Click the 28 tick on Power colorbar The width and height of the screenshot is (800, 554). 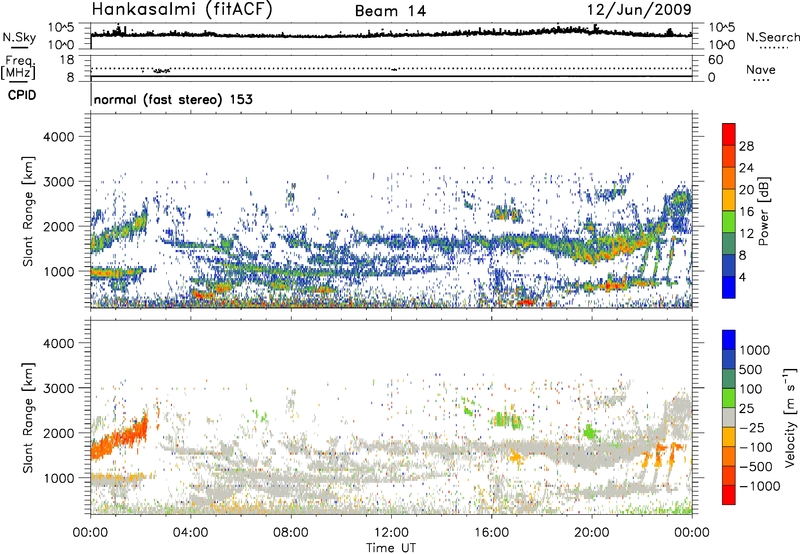pyautogui.click(x=746, y=146)
